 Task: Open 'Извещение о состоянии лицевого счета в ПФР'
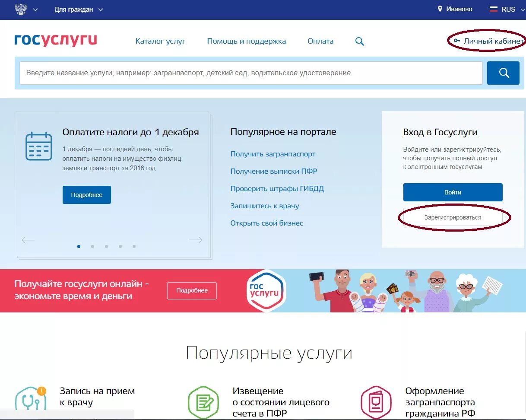[x=281, y=402]
